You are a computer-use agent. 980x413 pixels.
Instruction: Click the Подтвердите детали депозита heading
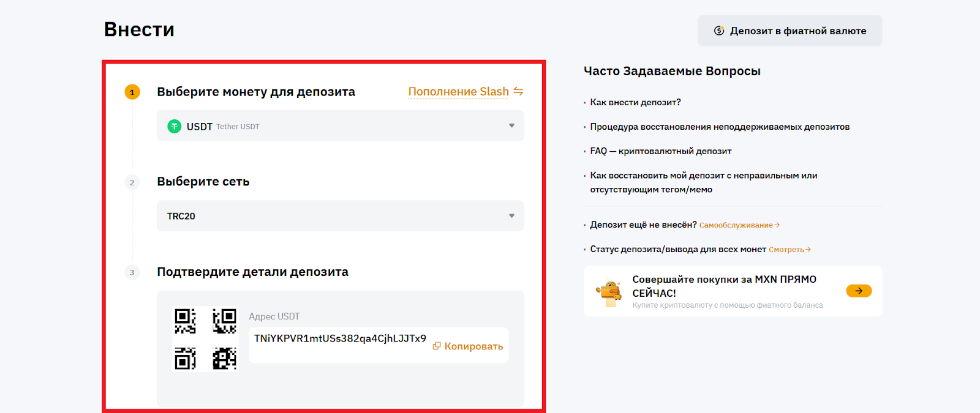[x=252, y=272]
